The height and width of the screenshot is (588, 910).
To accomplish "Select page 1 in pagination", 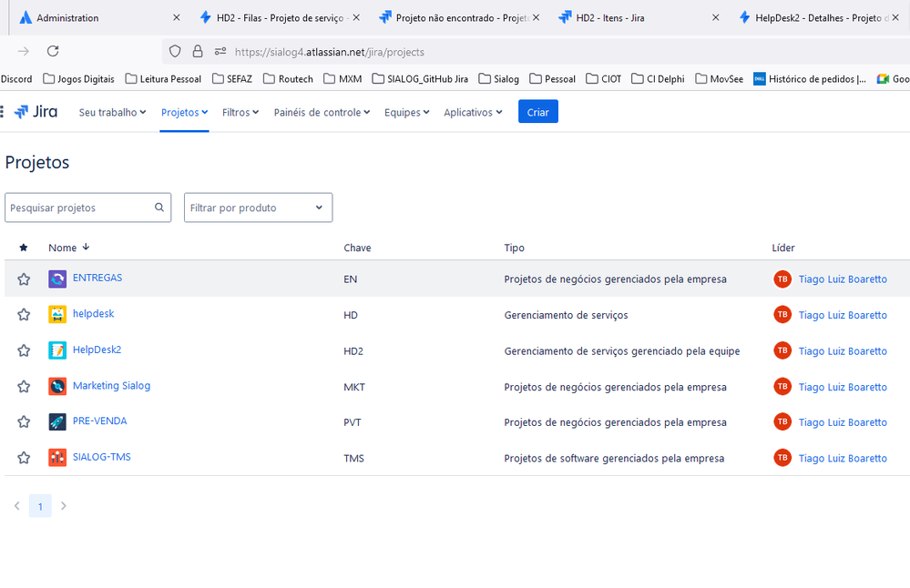I will click(40, 506).
